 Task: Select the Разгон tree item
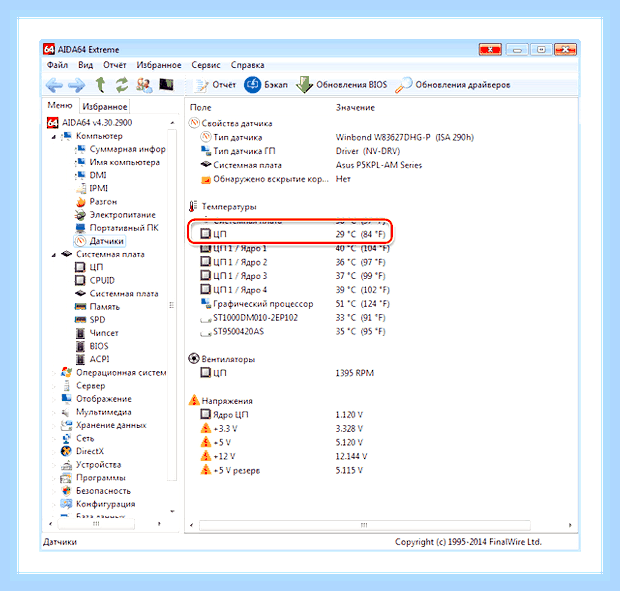coord(103,202)
